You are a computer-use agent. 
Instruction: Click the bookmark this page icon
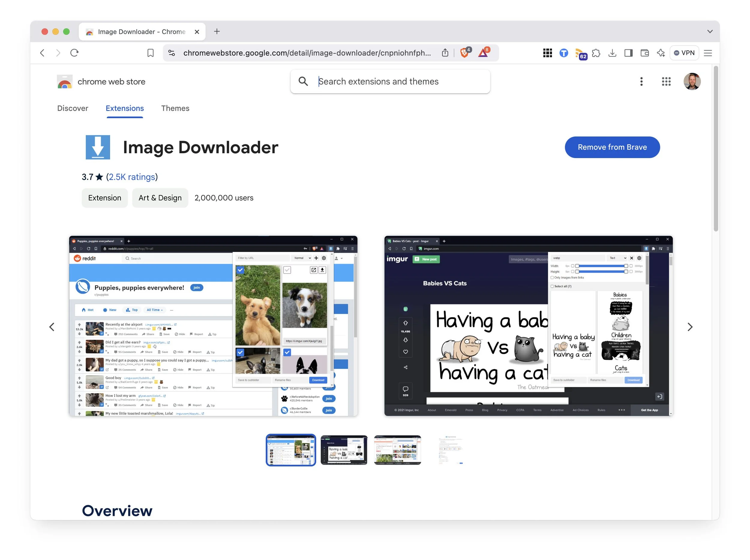(x=150, y=53)
